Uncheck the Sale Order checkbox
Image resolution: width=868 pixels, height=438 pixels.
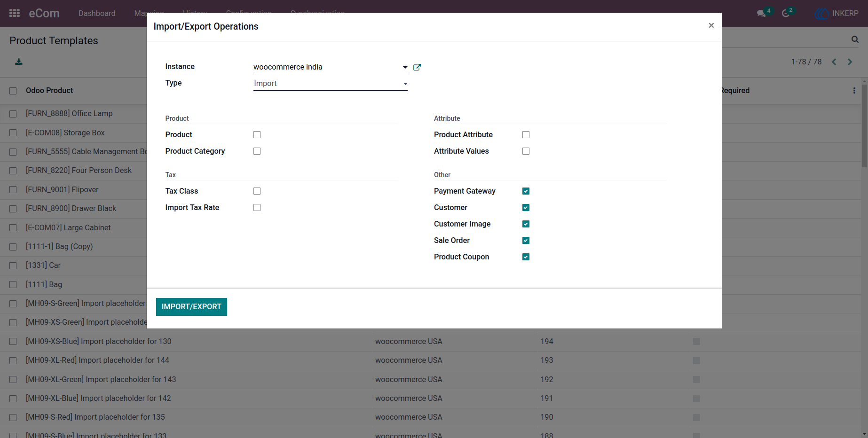(526, 240)
